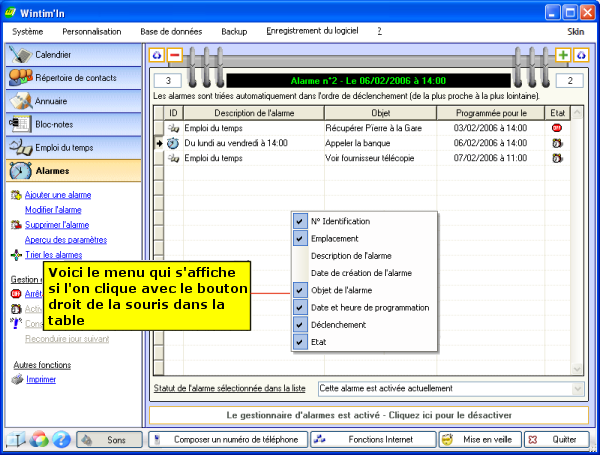Screen dimensions: 600x455
Task: Click the OFF state icon for Récupérer Pierre
Action: 557,128
